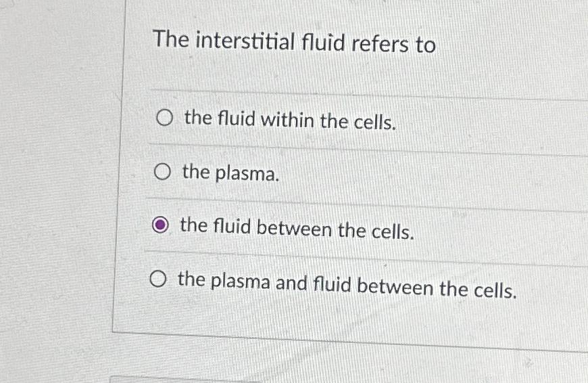Click the grey page margin left of the question card
The height and width of the screenshot is (383, 588).
click(x=56, y=187)
